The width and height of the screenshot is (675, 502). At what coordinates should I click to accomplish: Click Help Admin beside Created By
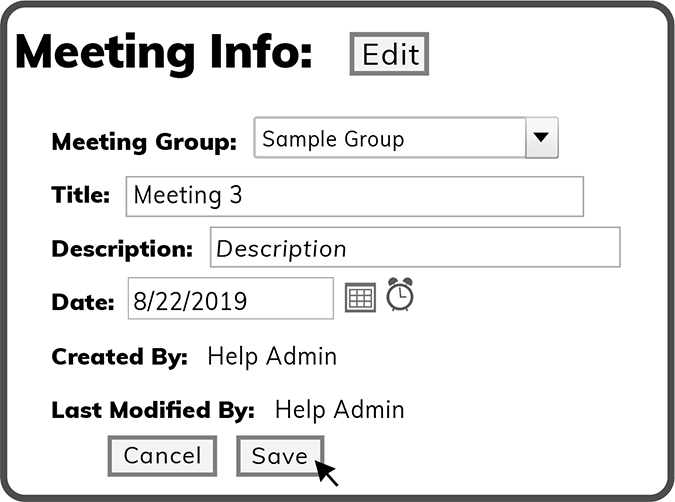(272, 356)
